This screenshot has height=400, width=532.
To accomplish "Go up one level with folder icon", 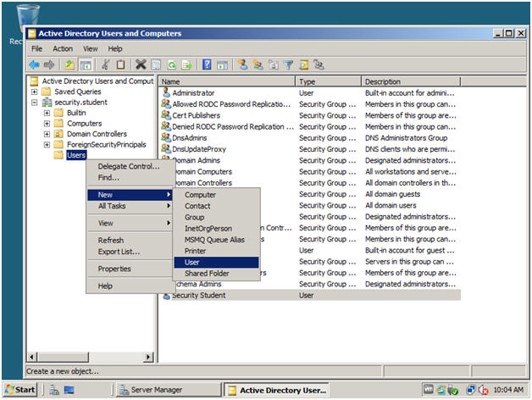I will pyautogui.click(x=69, y=64).
